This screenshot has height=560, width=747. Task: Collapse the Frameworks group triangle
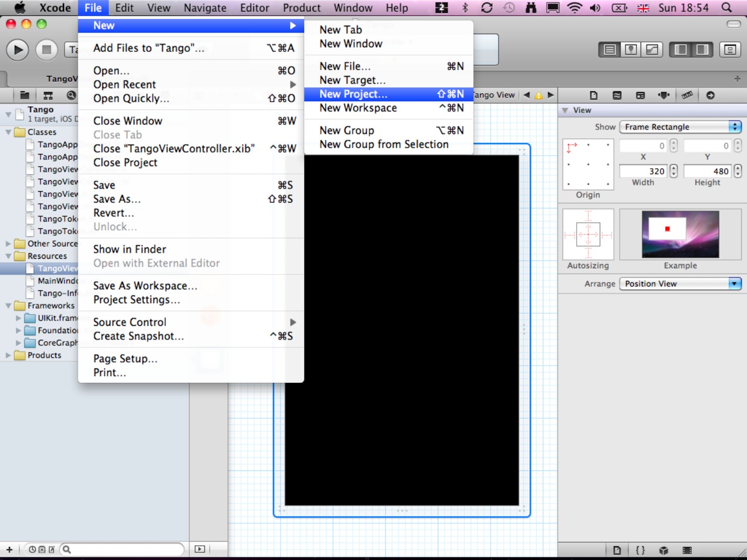[8, 305]
